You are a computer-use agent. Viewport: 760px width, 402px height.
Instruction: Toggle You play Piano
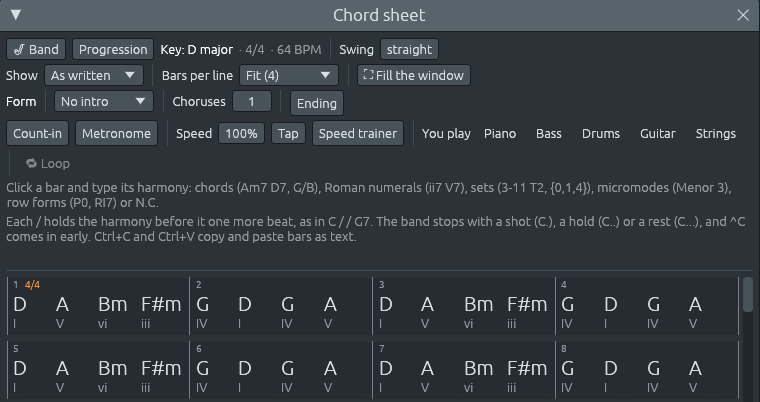(500, 133)
